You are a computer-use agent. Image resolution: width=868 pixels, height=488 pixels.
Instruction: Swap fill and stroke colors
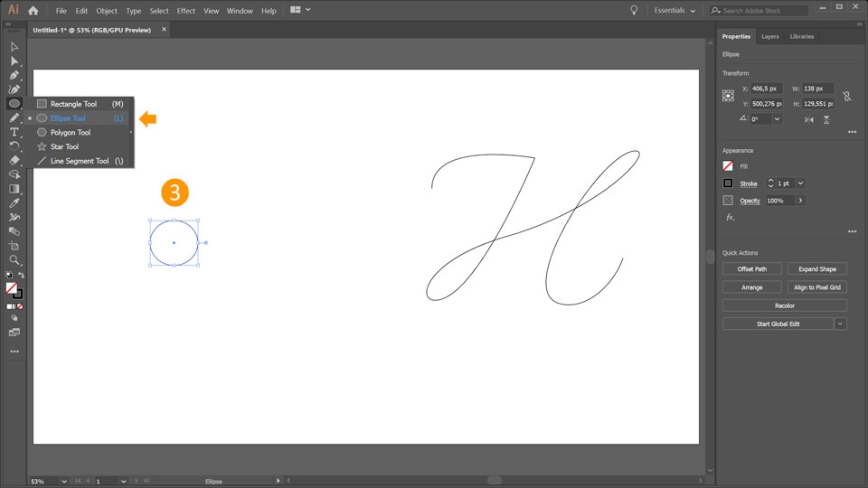click(21, 275)
